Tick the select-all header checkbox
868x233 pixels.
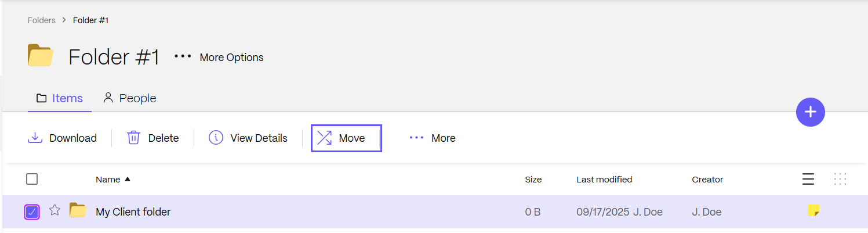tap(32, 180)
